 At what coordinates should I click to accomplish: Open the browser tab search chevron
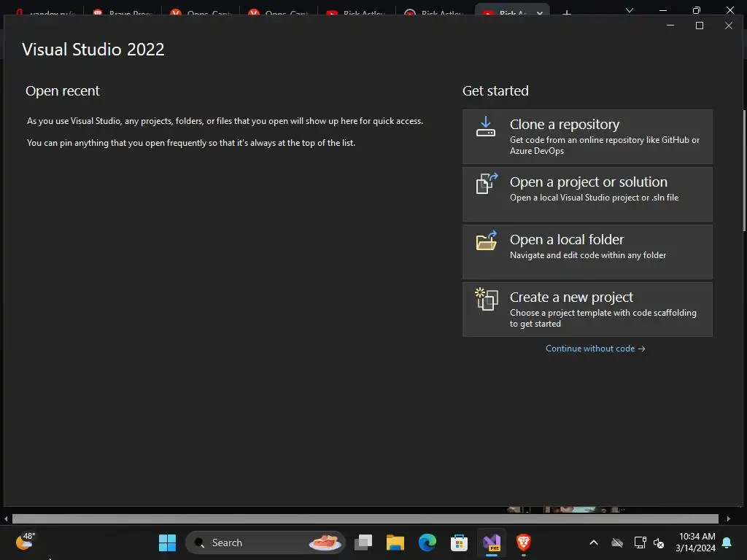pyautogui.click(x=630, y=9)
